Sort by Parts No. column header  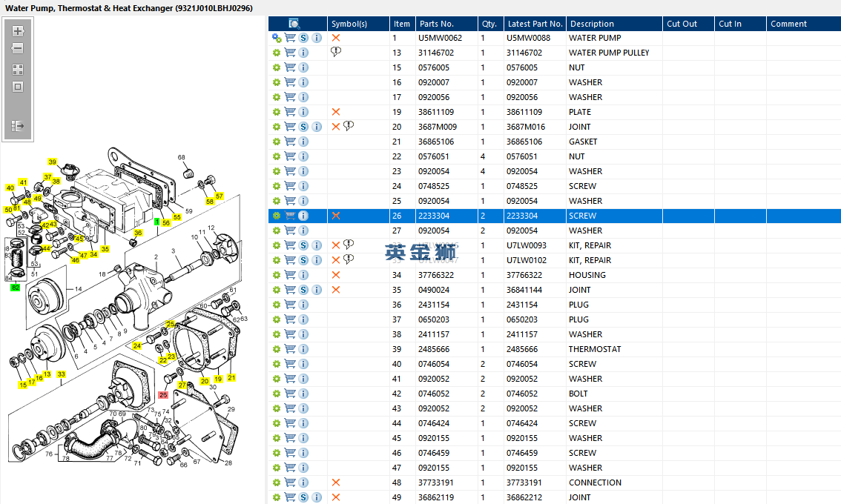(437, 24)
